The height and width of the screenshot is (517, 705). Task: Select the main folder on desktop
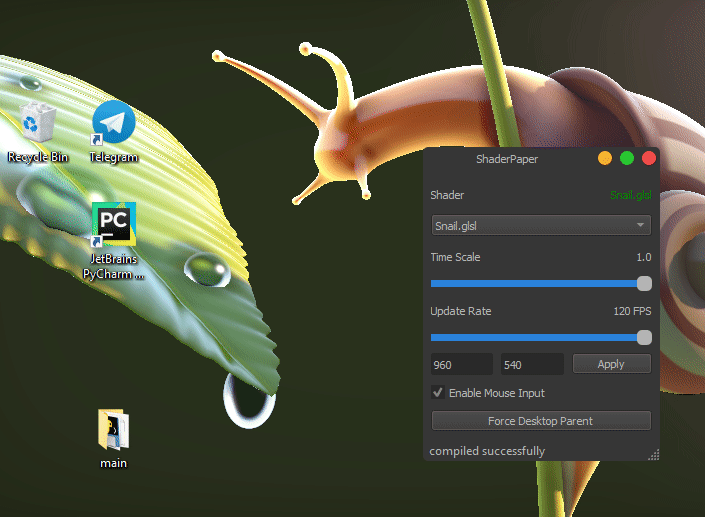[114, 431]
